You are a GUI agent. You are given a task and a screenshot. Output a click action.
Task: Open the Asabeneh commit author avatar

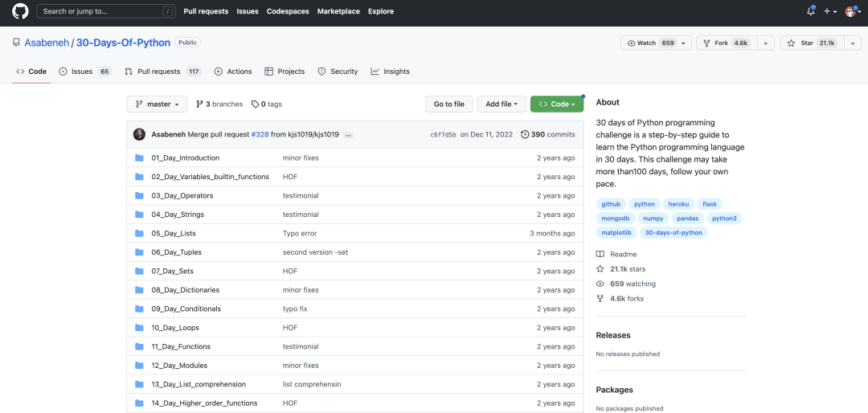[140, 134]
